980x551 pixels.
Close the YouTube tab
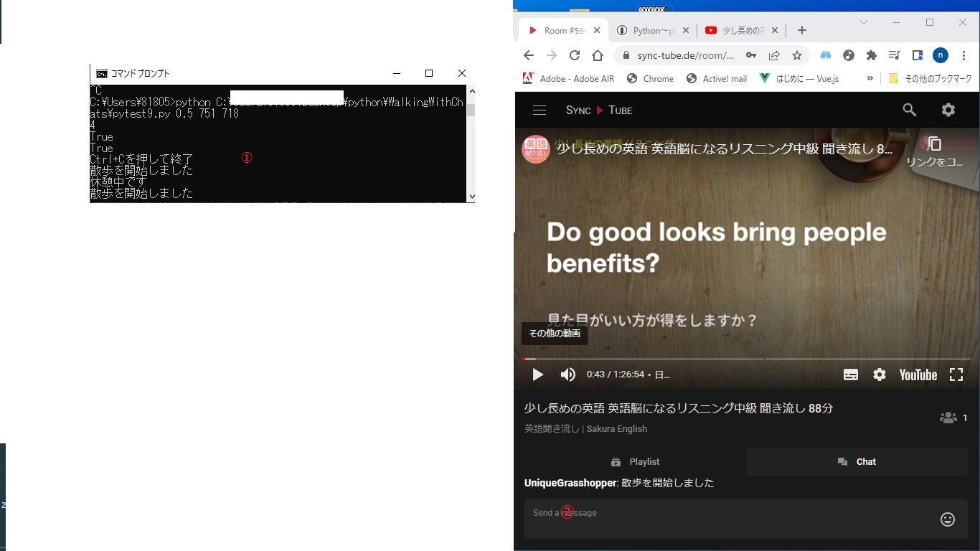(774, 30)
